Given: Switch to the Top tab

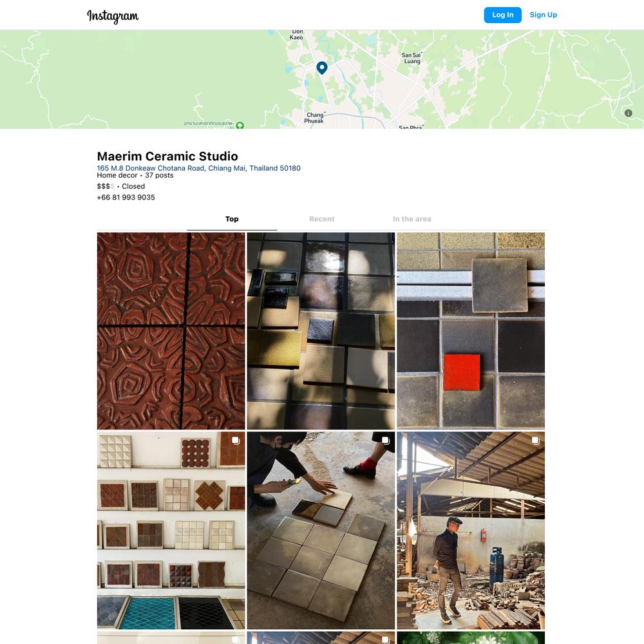Looking at the screenshot, I should (x=232, y=220).
